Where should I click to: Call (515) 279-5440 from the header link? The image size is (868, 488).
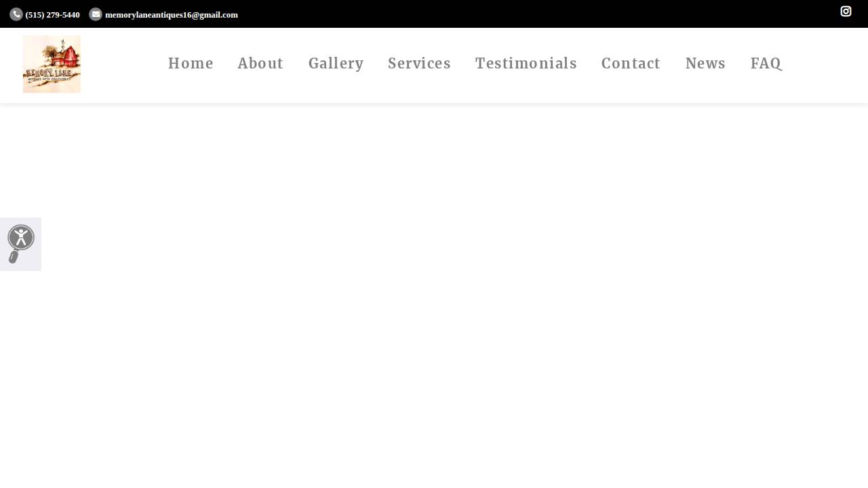click(52, 14)
